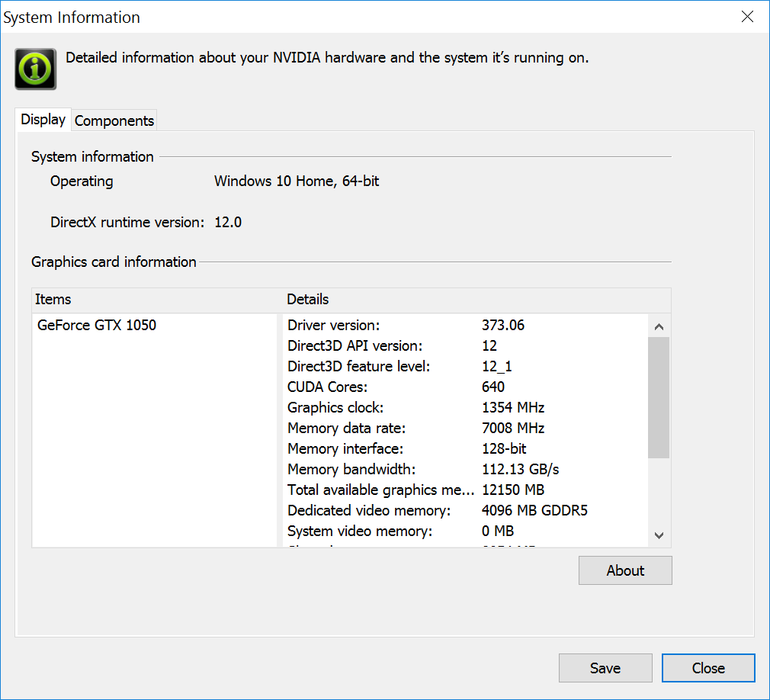The width and height of the screenshot is (770, 700).
Task: Select the Display tab
Action: [x=43, y=120]
